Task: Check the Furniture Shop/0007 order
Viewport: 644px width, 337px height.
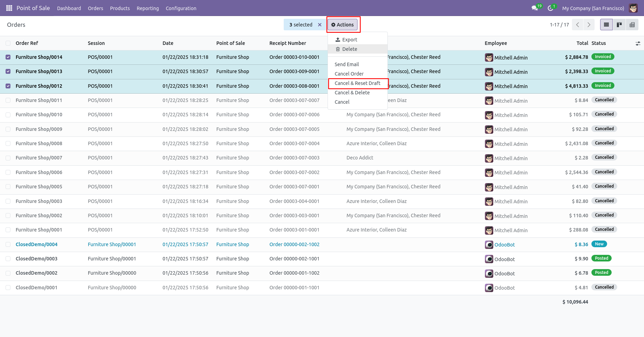Action: click(8, 158)
